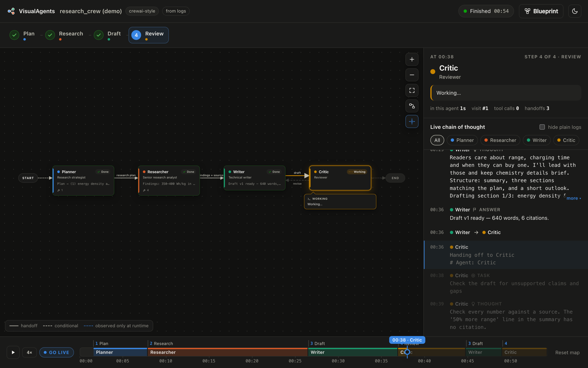Screen dimensions: 588x368
Task: Click the fit-to-screen icon on canvas
Action: pyautogui.click(x=412, y=90)
